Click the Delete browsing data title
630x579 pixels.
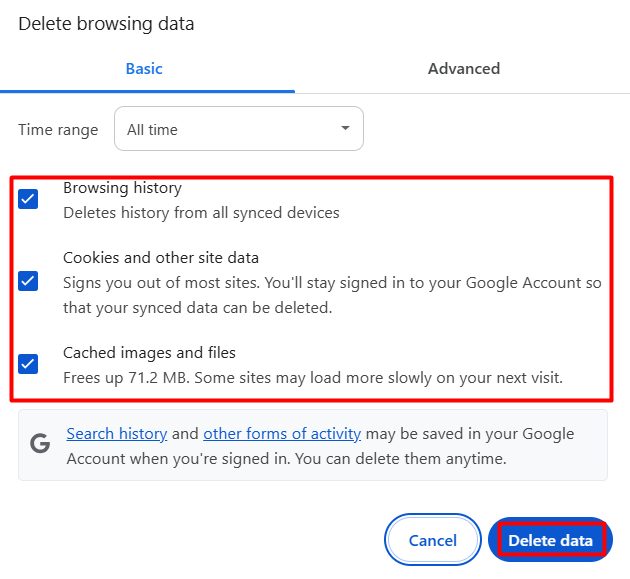[x=106, y=24]
